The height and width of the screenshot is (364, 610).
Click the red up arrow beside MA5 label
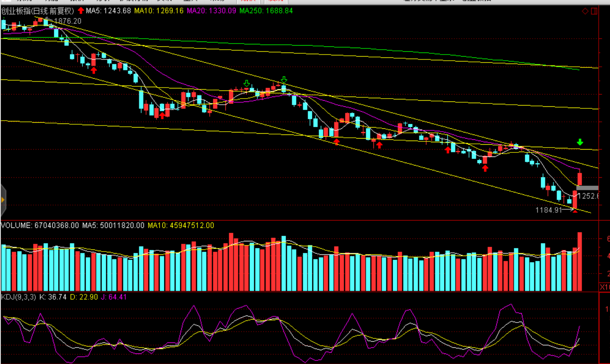pyautogui.click(x=81, y=11)
